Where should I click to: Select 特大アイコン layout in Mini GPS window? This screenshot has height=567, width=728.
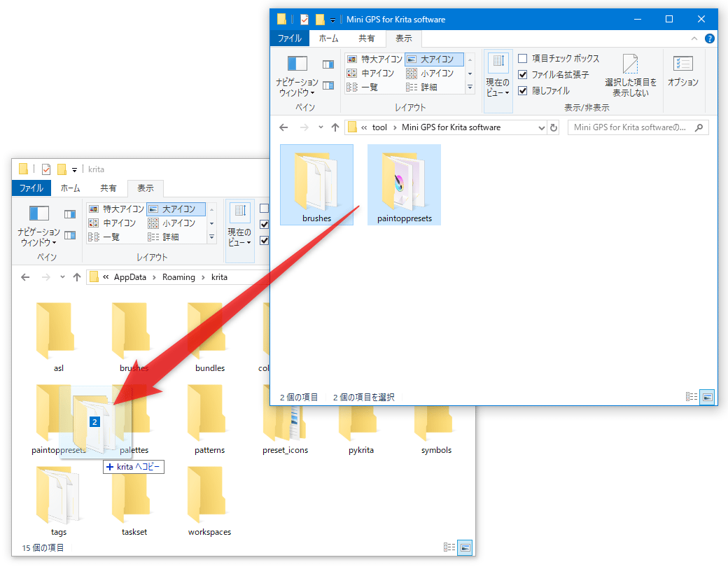374,59
